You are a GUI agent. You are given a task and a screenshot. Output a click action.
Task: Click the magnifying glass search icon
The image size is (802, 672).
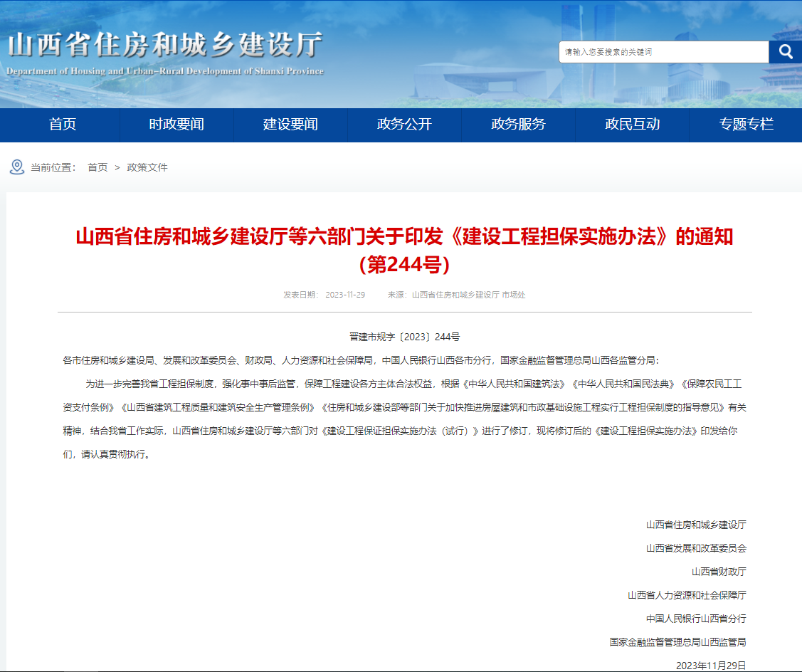[x=785, y=51]
